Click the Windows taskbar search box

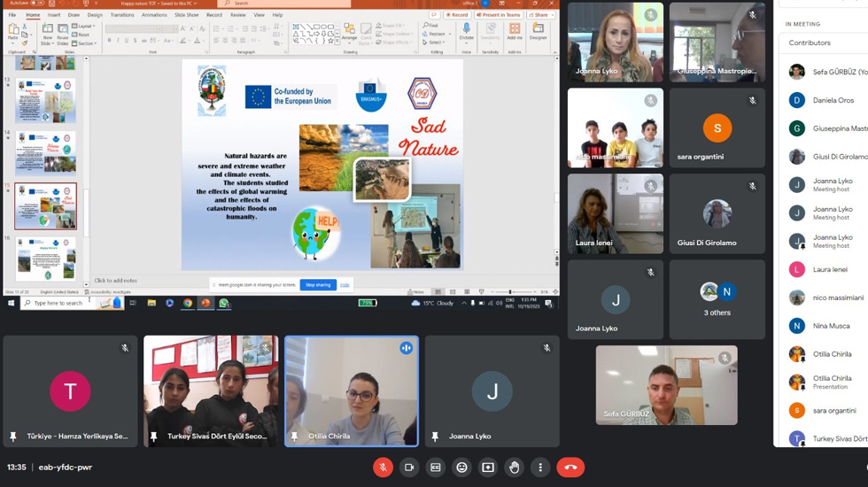(x=72, y=303)
